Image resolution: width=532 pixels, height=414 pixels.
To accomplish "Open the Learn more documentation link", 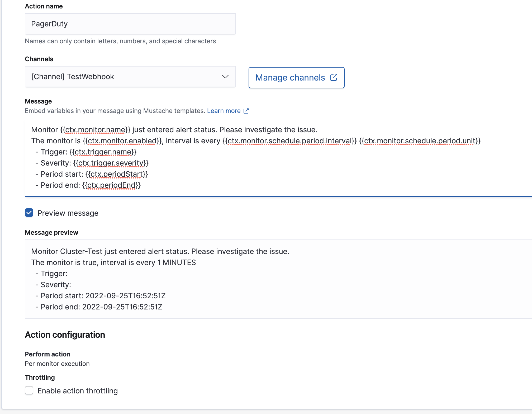I will (224, 111).
